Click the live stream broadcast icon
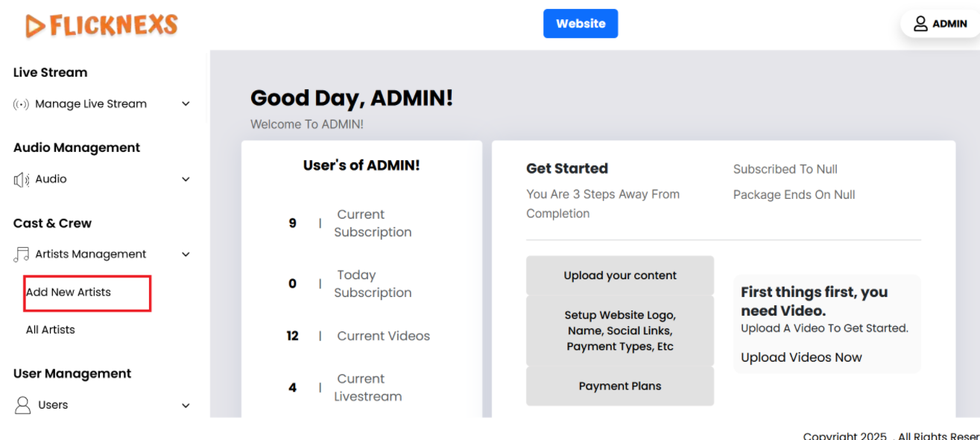 coord(21,104)
